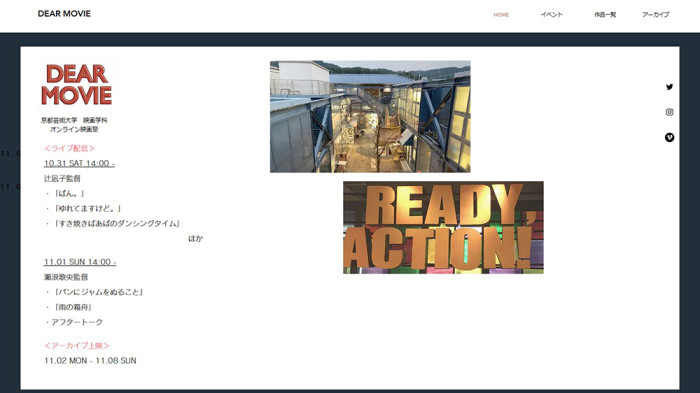Click the red DEAR MOVIE logo image
The width and height of the screenshot is (700, 393).
77,85
